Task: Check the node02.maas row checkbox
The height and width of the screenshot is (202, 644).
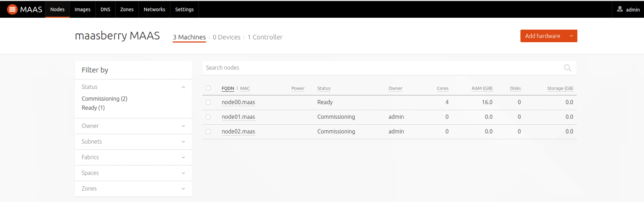Action: coord(208,131)
